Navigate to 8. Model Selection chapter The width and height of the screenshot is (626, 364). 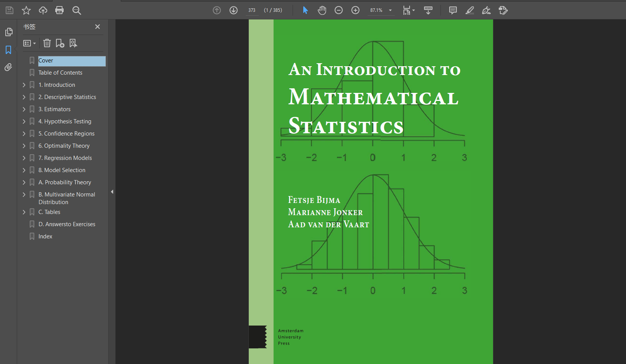(x=62, y=170)
